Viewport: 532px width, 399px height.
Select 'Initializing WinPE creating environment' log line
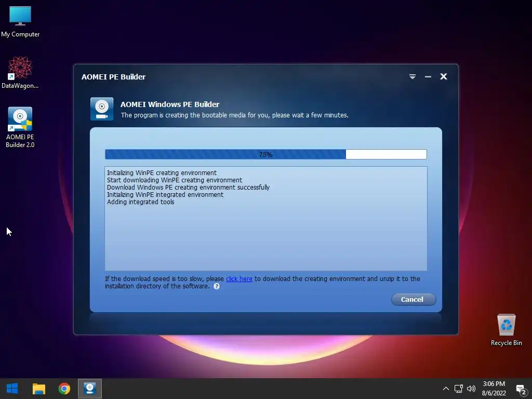coord(162,172)
